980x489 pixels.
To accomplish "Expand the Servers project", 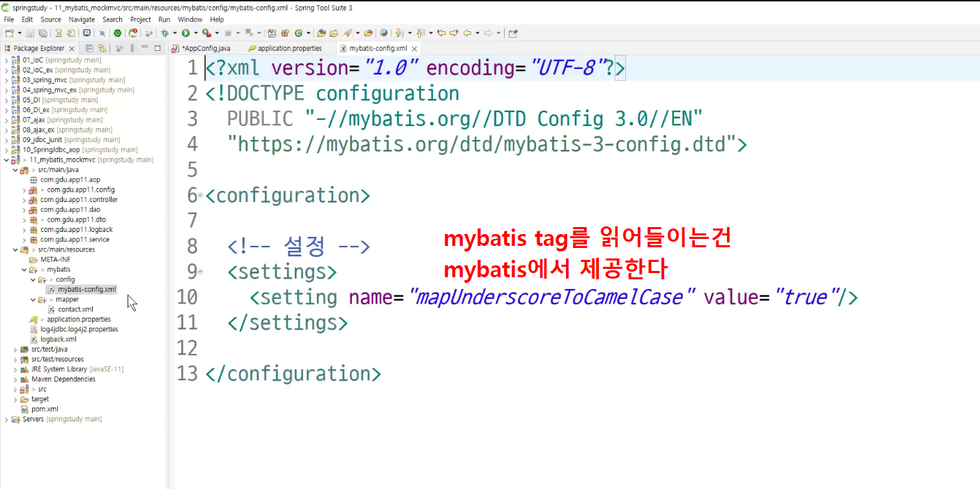I will [x=6, y=419].
